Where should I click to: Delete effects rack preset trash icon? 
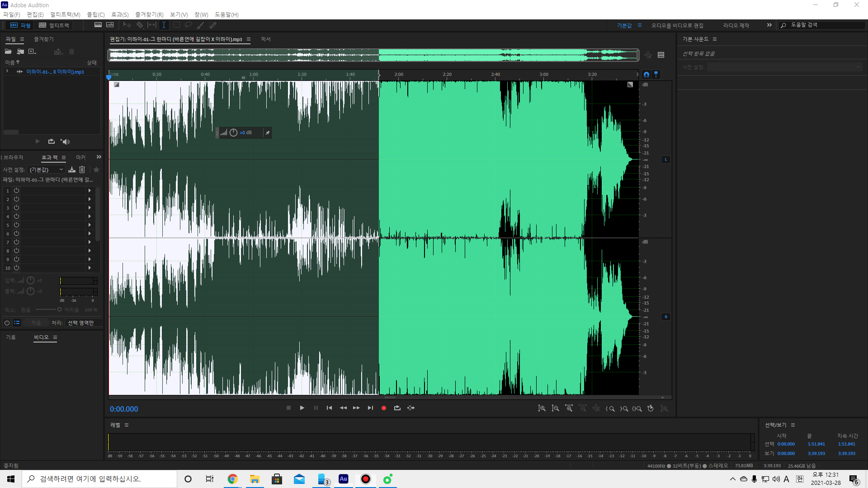(x=82, y=169)
